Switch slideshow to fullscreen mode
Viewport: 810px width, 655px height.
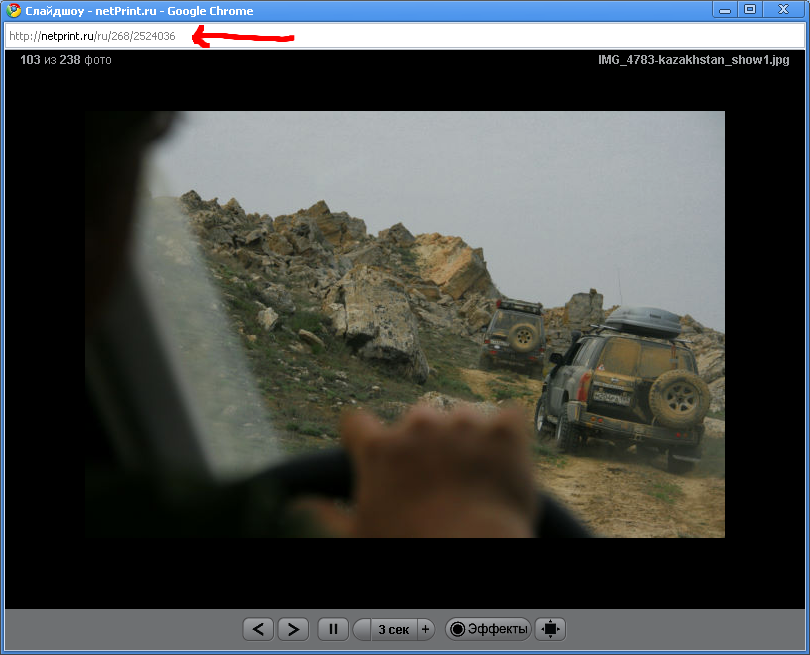550,629
